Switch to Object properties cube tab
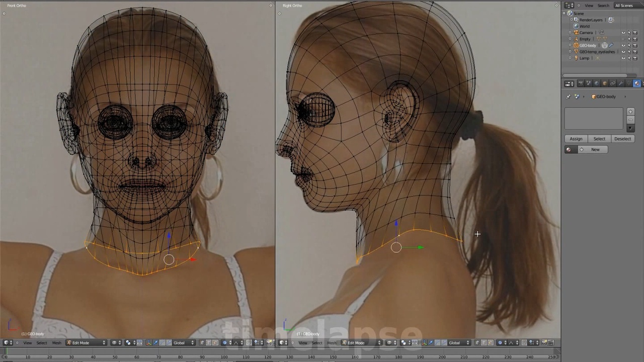 click(605, 83)
